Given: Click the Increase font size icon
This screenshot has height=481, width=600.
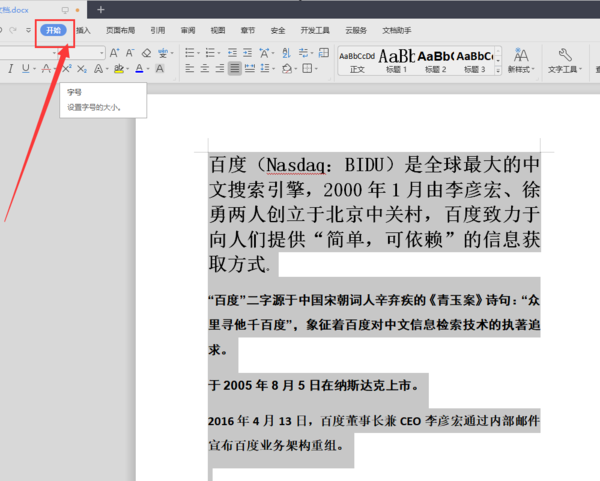Looking at the screenshot, I should tap(114, 53).
